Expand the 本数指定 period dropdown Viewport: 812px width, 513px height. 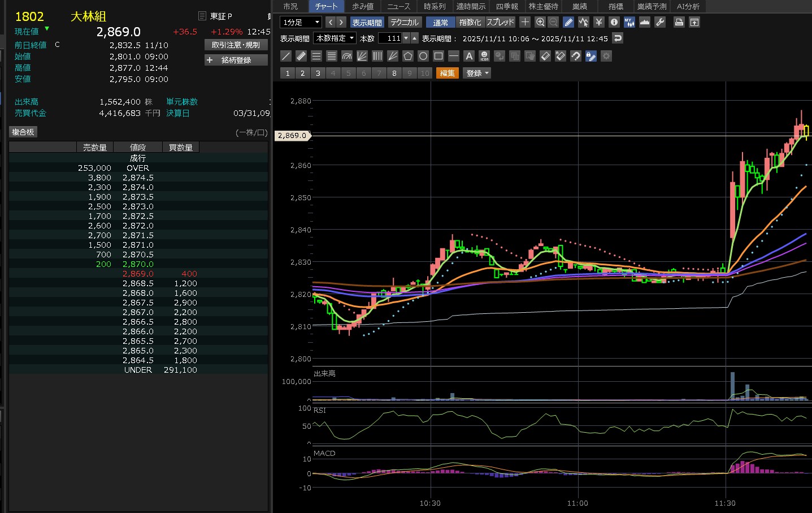click(335, 38)
